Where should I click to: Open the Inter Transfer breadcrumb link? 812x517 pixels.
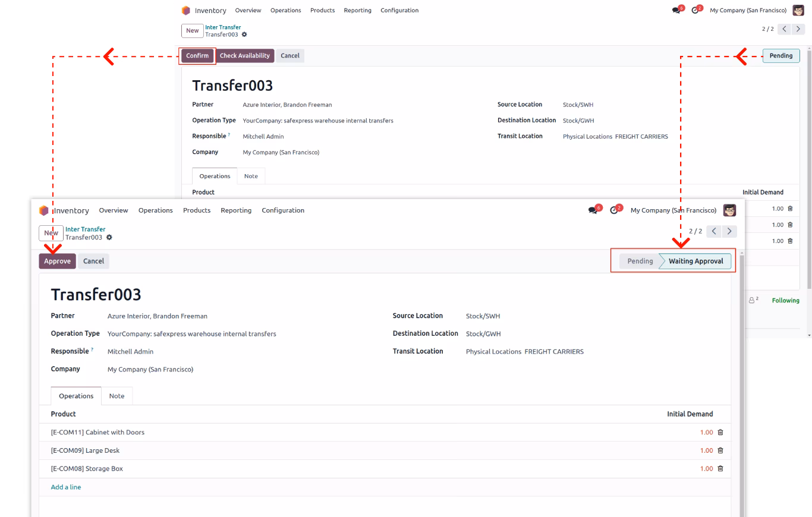point(86,229)
